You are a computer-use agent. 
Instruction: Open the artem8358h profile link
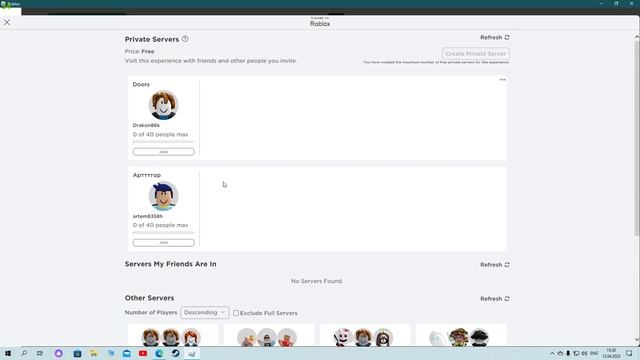pos(148,216)
